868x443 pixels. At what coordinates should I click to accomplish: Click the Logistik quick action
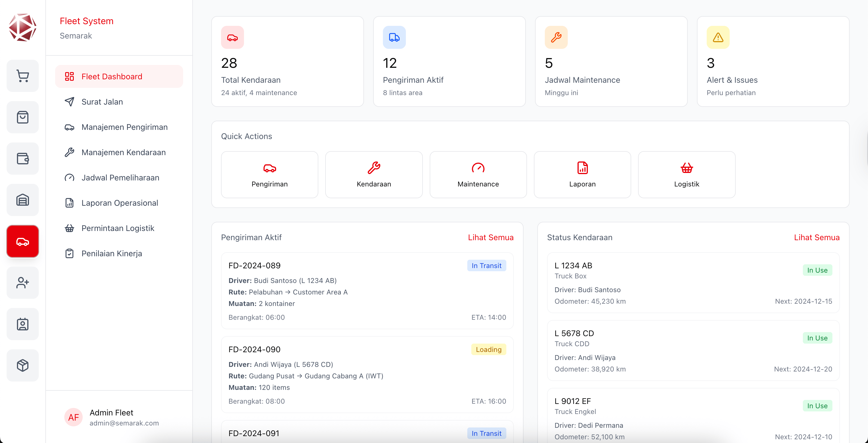click(x=686, y=175)
